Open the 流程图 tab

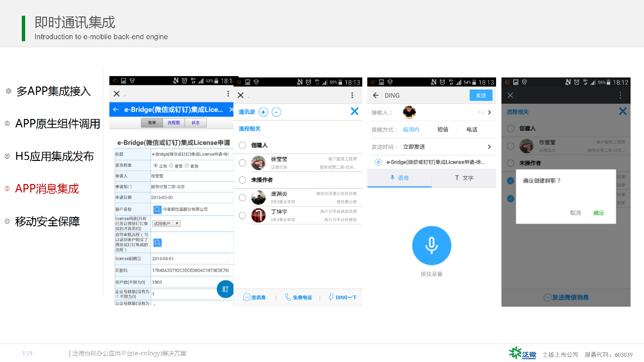[174, 123]
